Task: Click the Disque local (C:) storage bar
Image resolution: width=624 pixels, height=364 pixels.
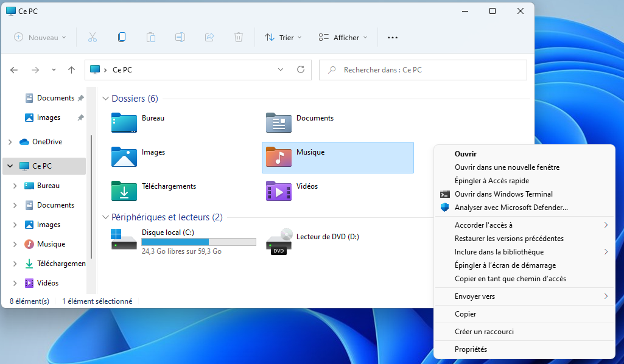Action: [198, 242]
